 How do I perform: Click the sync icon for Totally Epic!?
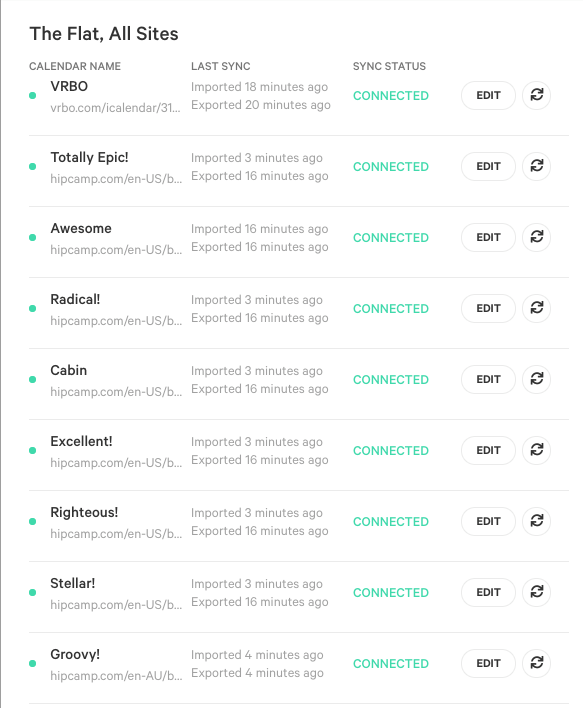click(x=536, y=166)
